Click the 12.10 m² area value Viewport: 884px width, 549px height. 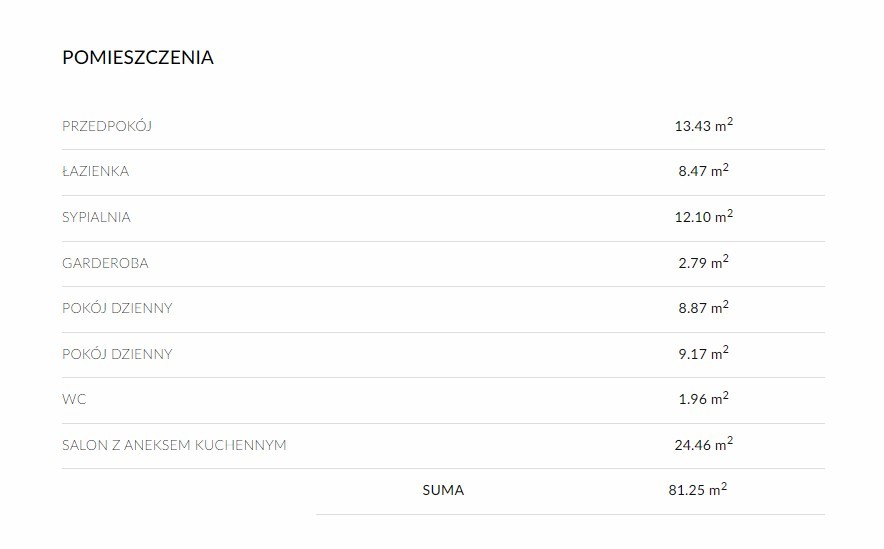coord(704,216)
